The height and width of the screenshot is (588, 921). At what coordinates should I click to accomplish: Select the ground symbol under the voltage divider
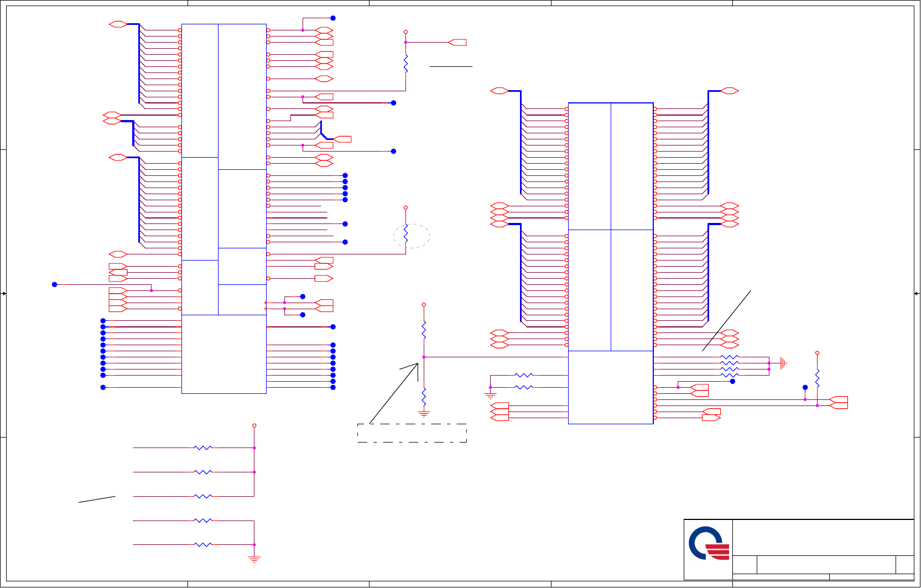point(424,413)
